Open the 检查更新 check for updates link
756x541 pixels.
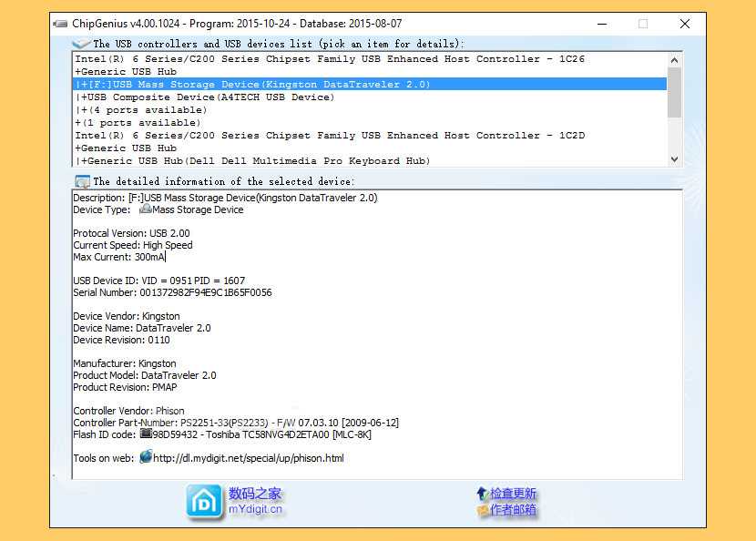514,494
